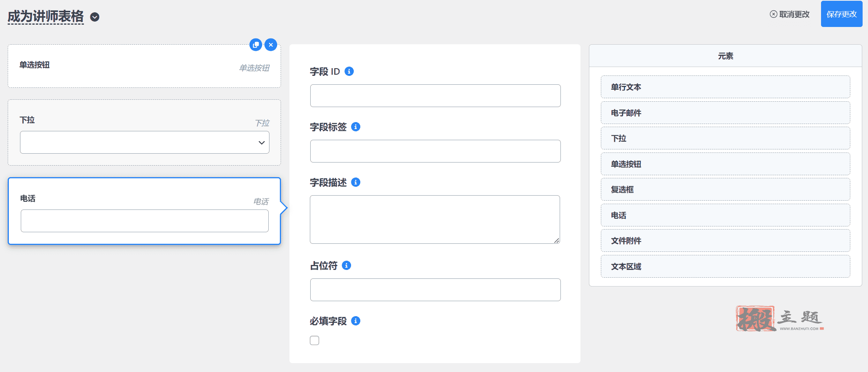Enable the 必填字段 checkbox
The height and width of the screenshot is (372, 868).
click(314, 340)
